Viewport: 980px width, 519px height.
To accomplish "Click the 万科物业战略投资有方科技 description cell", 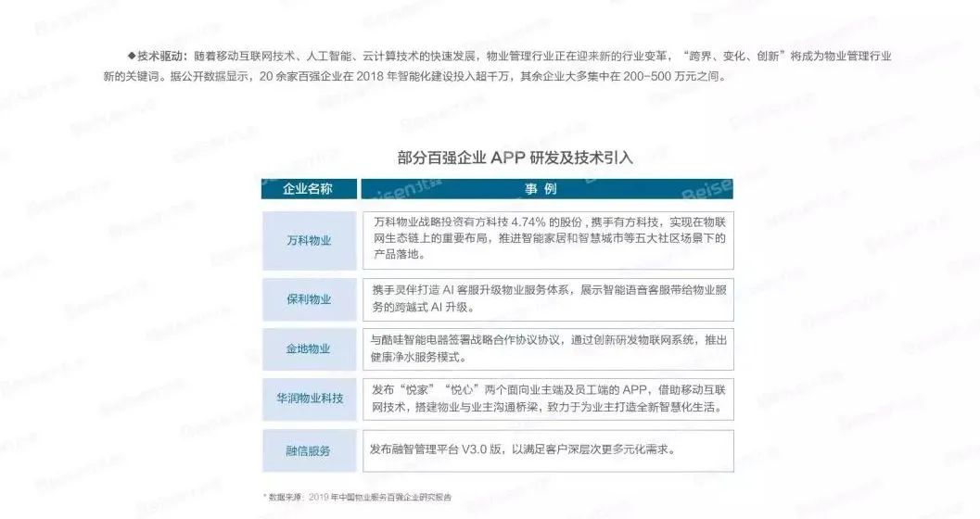I will [x=548, y=240].
